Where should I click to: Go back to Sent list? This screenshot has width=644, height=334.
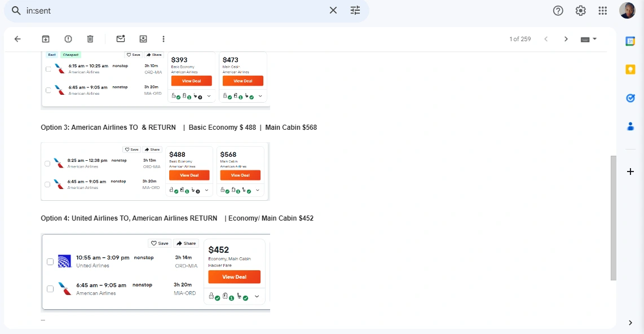(17, 39)
